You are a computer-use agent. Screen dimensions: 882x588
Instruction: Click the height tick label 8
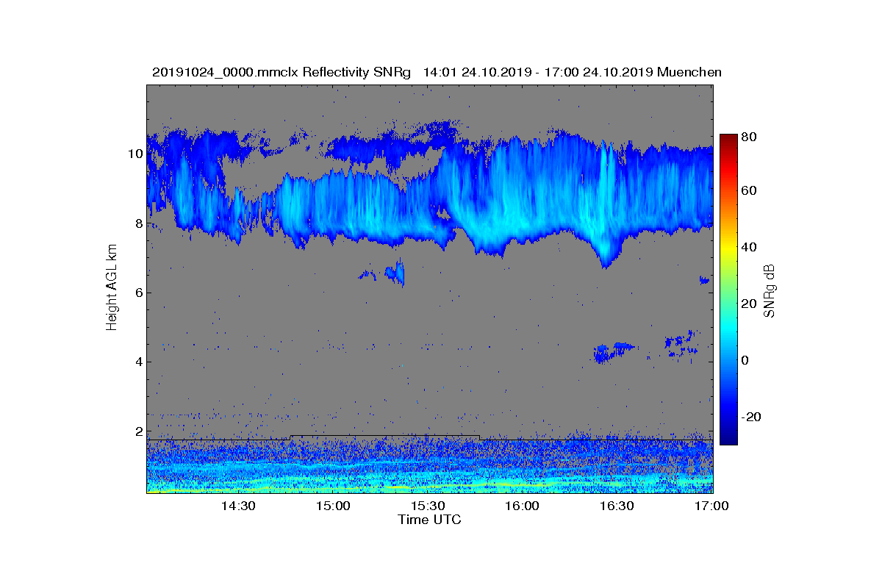coord(138,223)
